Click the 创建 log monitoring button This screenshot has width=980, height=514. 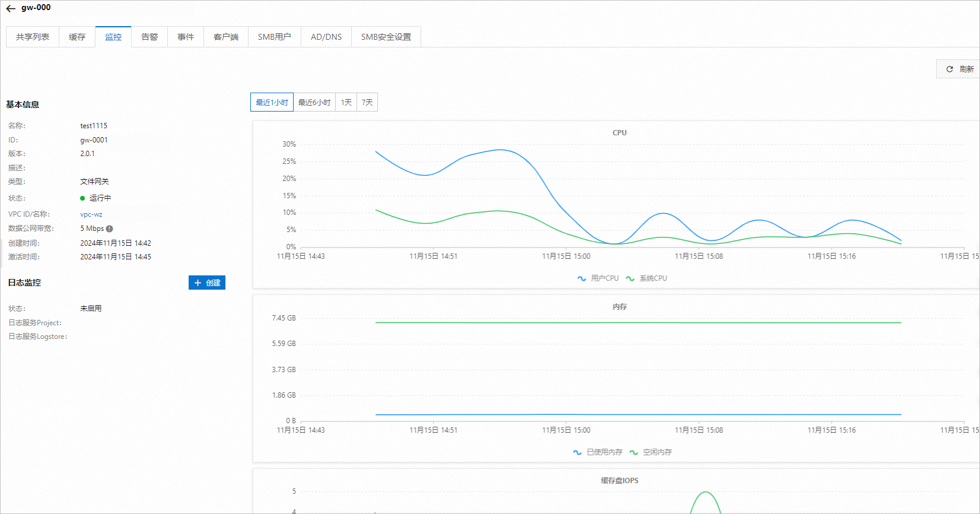click(207, 283)
